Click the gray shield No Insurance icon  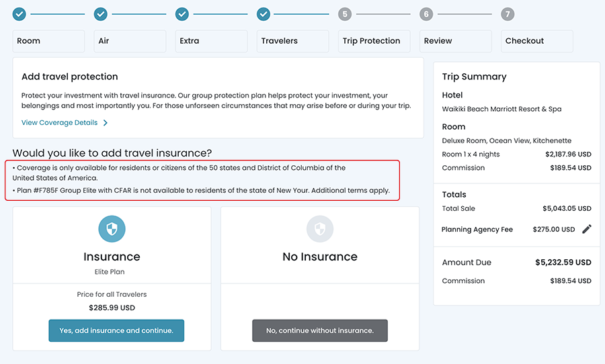coord(320,229)
